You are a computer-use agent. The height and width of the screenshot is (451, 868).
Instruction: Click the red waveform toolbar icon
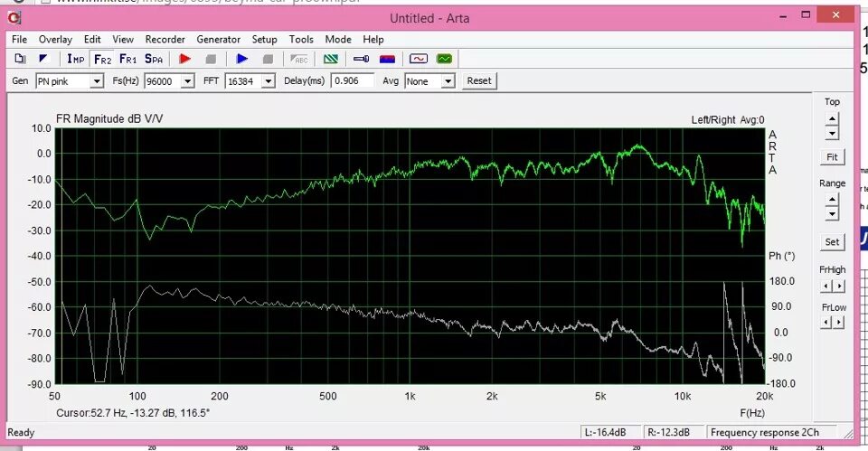(419, 59)
